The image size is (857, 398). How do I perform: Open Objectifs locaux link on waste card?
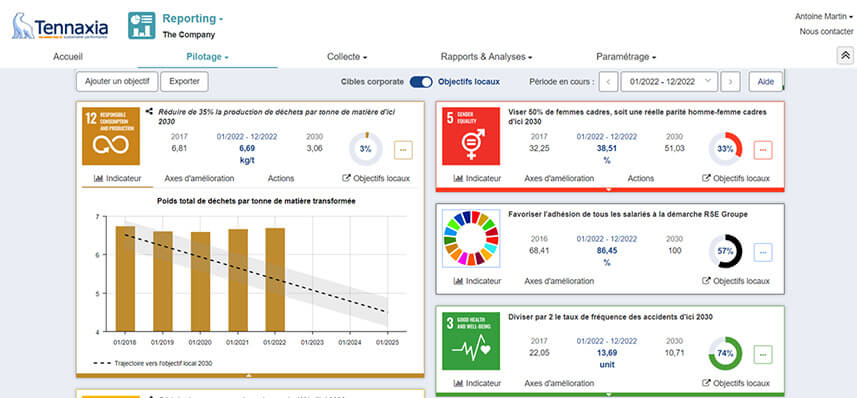tap(376, 178)
